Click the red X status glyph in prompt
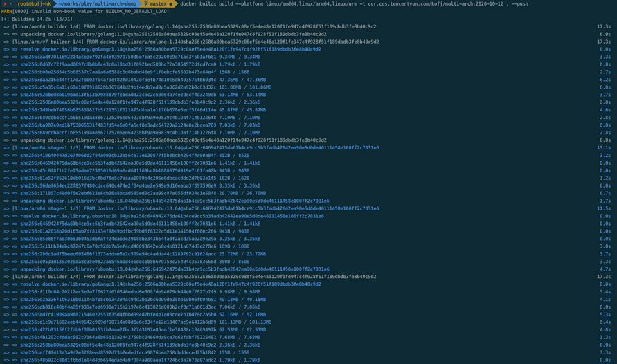Screen dimensions: 617x364 pyautogui.click(x=5, y=4)
